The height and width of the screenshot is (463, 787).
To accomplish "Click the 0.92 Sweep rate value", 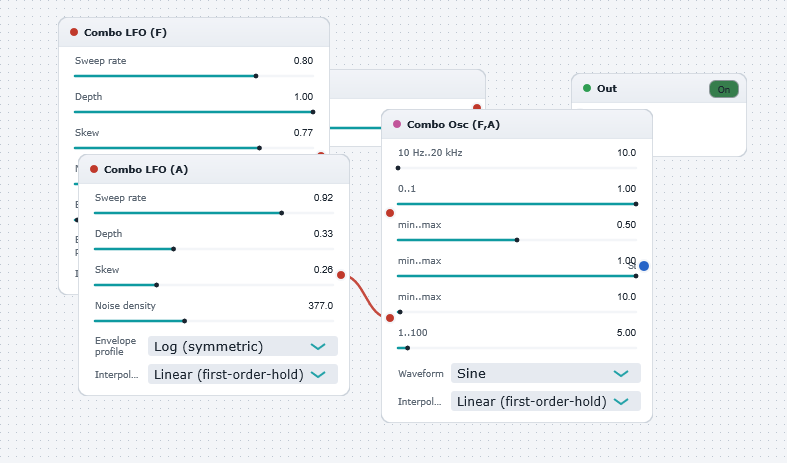I will [323, 198].
